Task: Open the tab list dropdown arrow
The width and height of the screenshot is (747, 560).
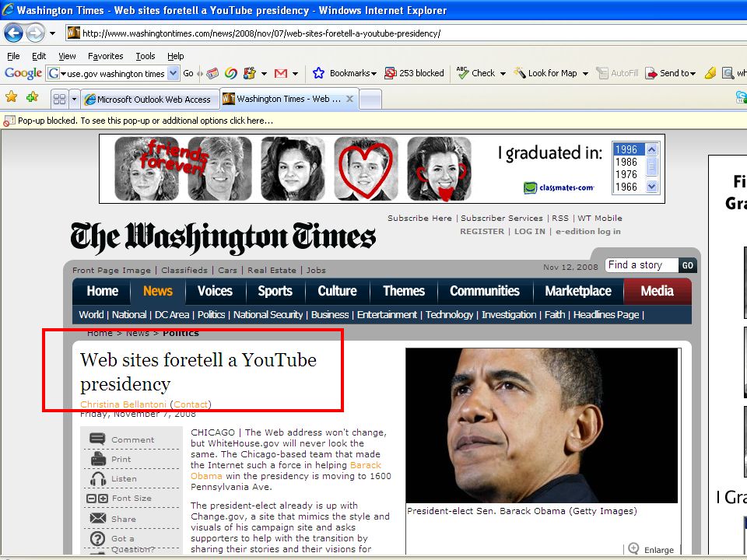Action: click(x=74, y=99)
